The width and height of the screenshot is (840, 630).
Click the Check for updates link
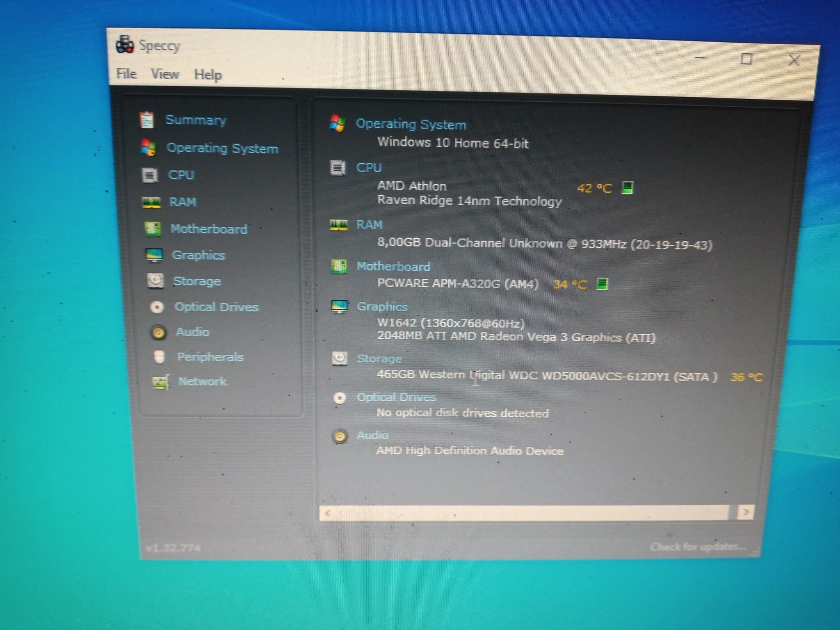tap(698, 547)
